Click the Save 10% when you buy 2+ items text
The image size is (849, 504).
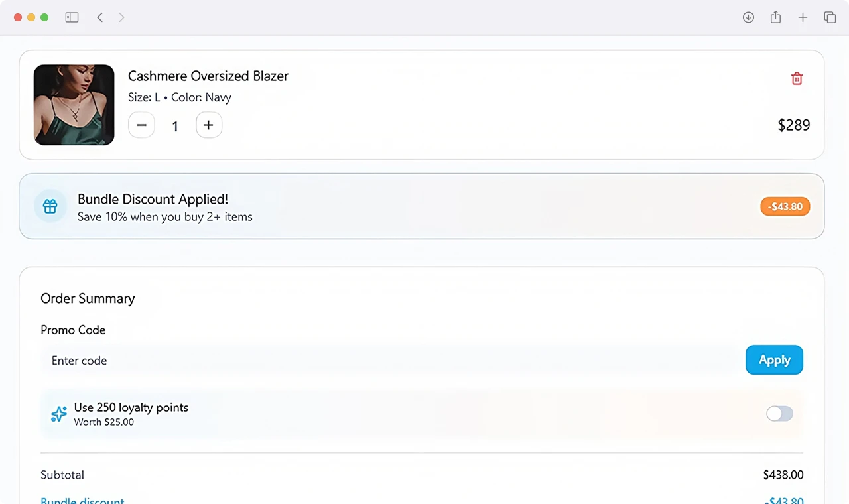pos(165,217)
